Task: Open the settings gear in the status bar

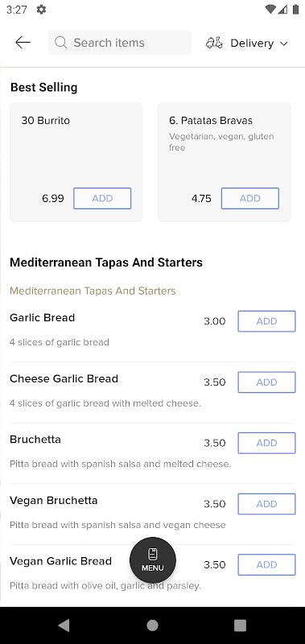Action: point(41,10)
